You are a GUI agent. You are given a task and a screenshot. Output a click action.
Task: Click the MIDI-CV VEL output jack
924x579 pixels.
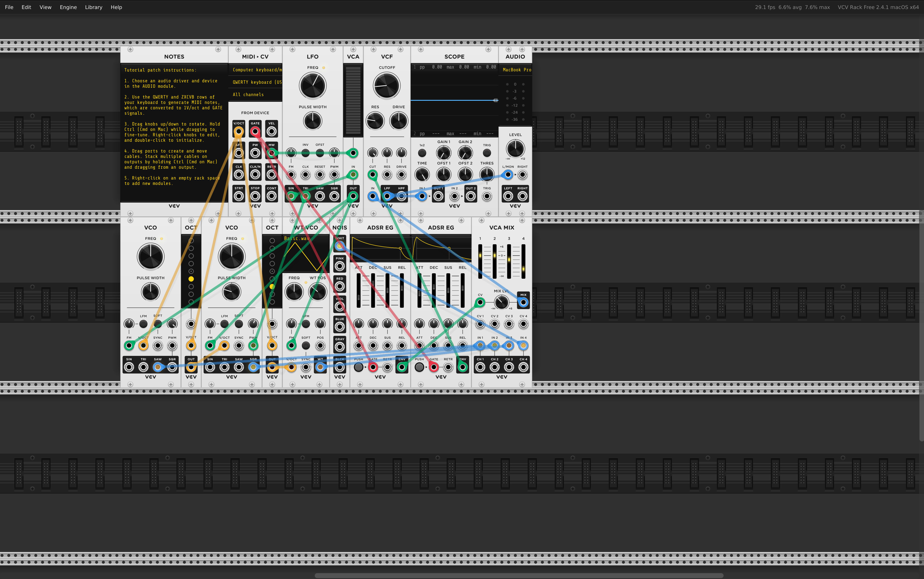pos(271,132)
